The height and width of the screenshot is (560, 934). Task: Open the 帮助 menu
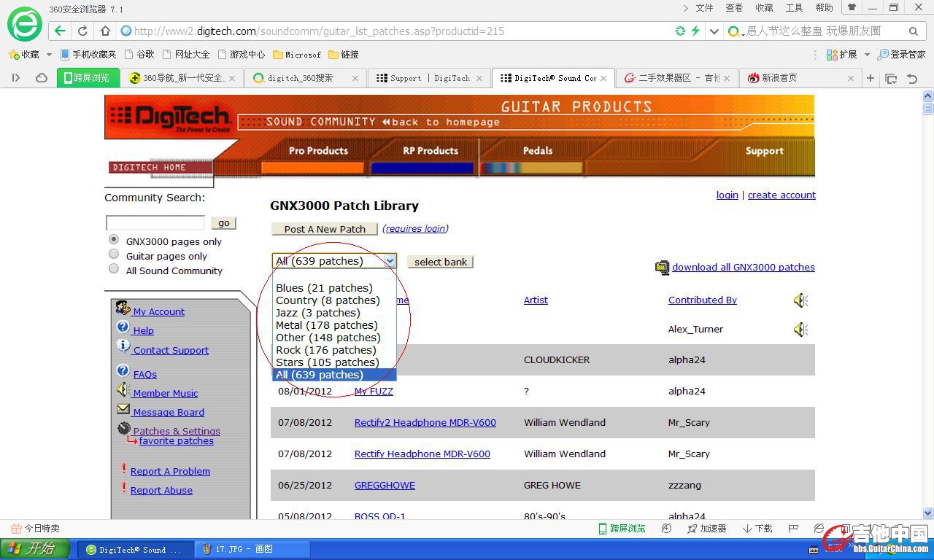(824, 8)
